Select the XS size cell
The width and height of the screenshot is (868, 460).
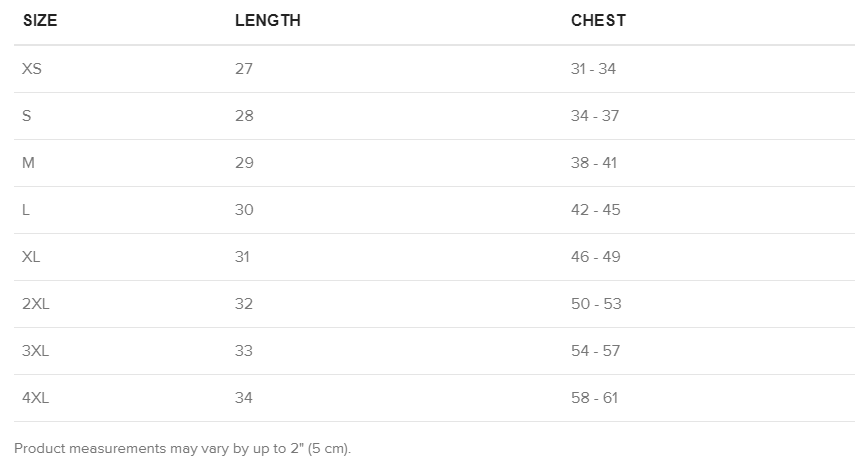(32, 69)
